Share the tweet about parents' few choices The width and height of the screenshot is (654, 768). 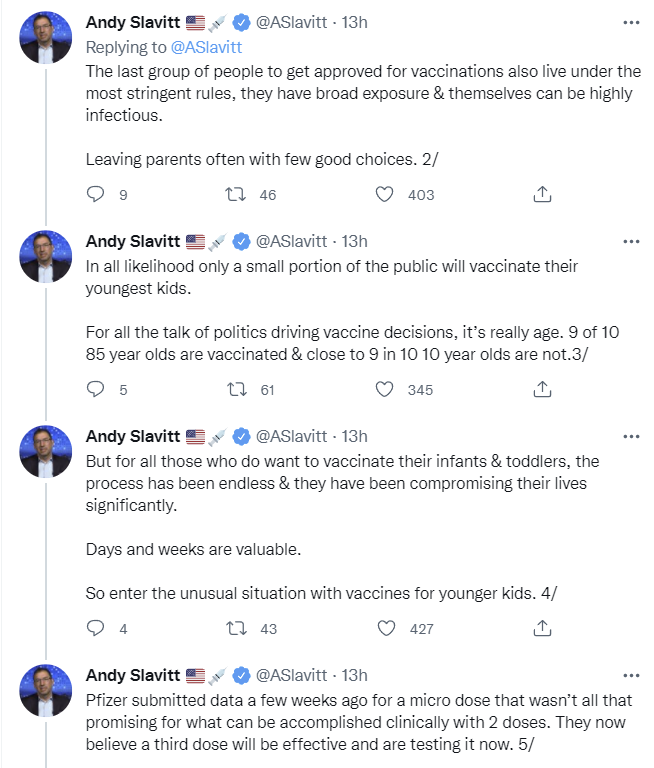pyautogui.click(x=542, y=195)
